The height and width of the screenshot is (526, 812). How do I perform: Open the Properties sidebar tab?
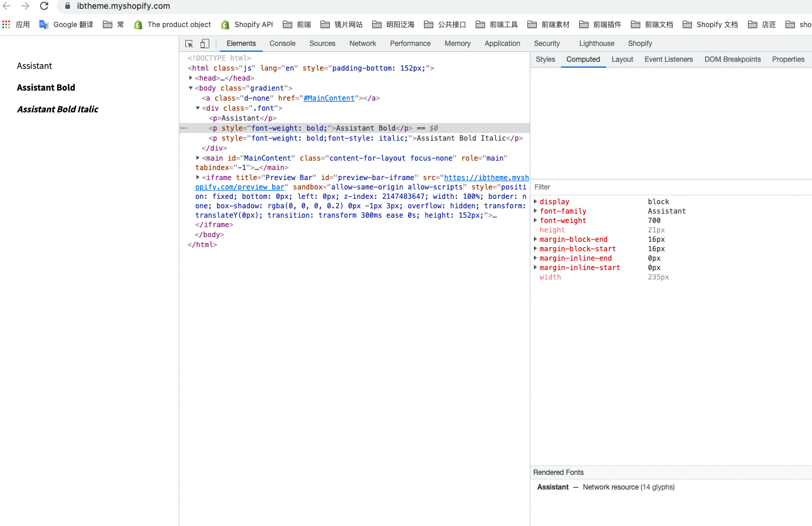coord(788,59)
